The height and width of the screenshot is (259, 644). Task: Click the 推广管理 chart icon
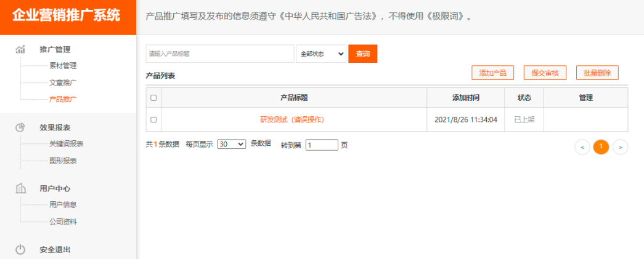click(x=20, y=49)
